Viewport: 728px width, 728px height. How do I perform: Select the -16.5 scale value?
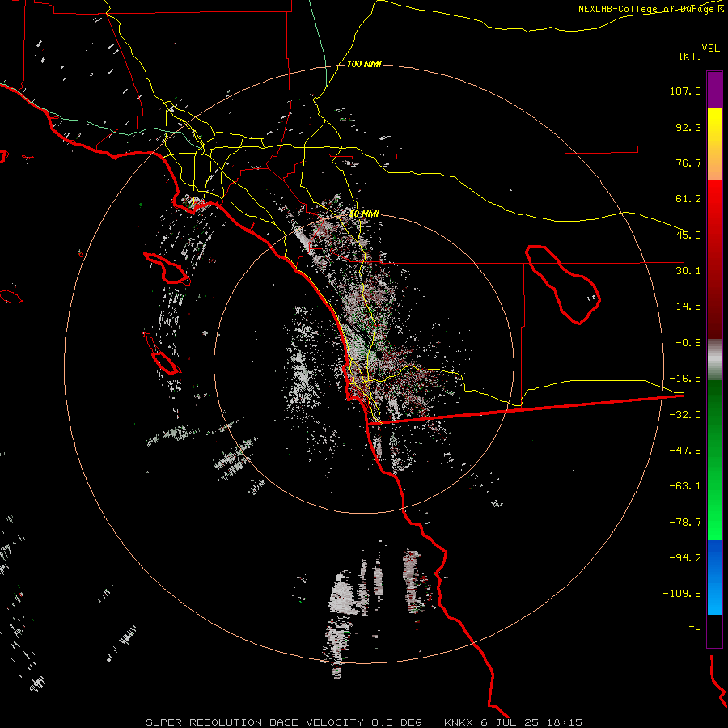(x=685, y=379)
